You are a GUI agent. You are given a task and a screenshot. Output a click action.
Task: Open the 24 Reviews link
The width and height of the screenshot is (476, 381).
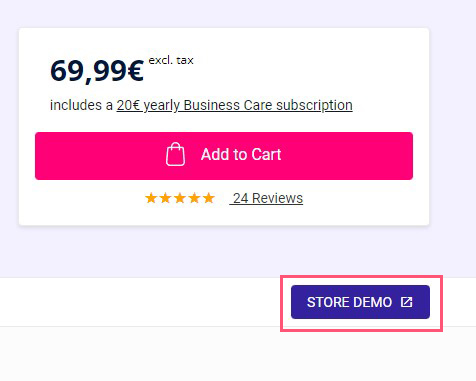pos(266,198)
